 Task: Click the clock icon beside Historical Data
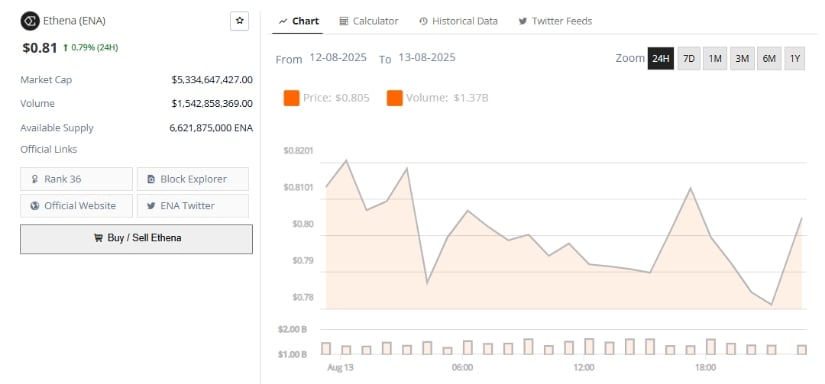[x=423, y=21]
